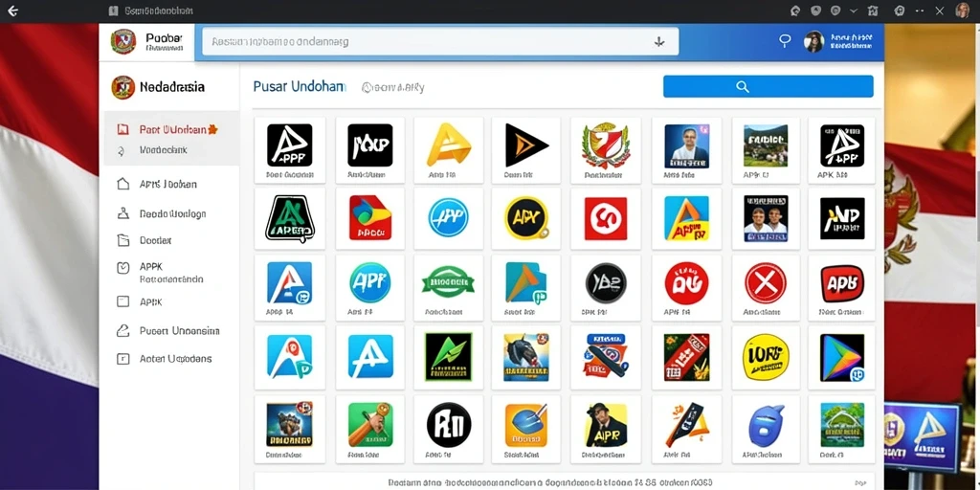The image size is (980, 490).
Task: Open the colorful Play-style triangle icon
Action: coord(841,358)
